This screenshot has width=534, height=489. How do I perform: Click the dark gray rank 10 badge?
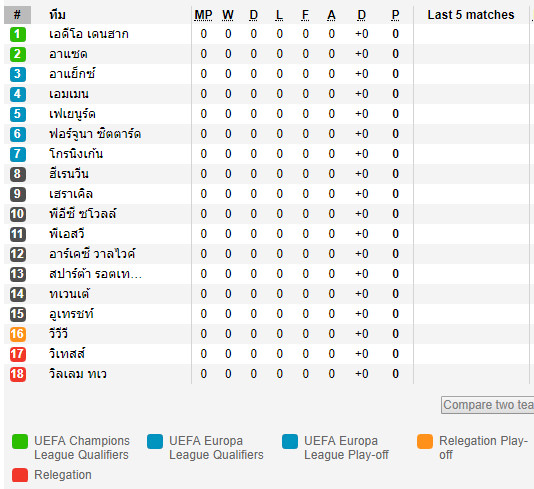pyautogui.click(x=18, y=214)
